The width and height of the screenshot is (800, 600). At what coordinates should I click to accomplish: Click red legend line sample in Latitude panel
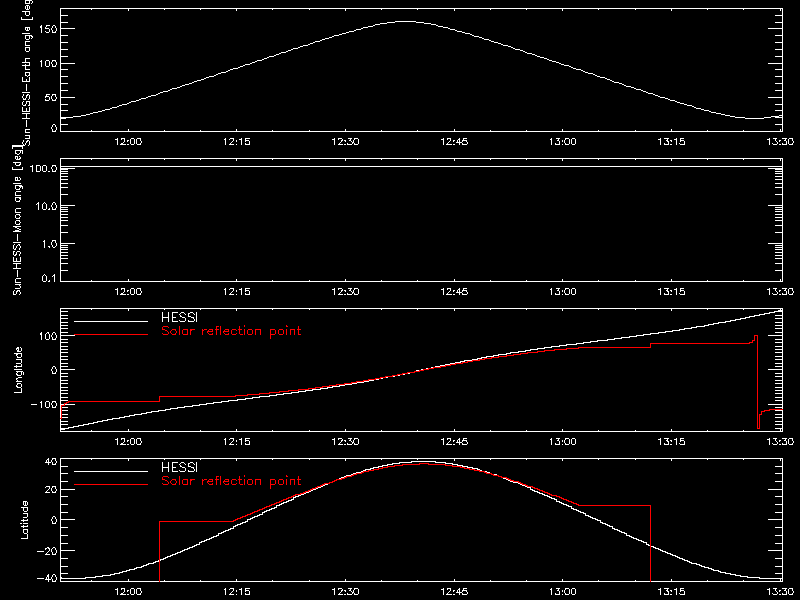pyautogui.click(x=111, y=485)
